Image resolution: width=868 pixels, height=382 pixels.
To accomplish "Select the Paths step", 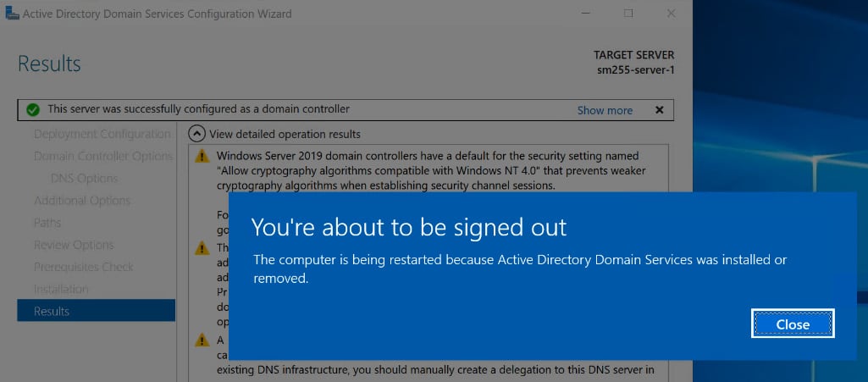I will point(47,223).
